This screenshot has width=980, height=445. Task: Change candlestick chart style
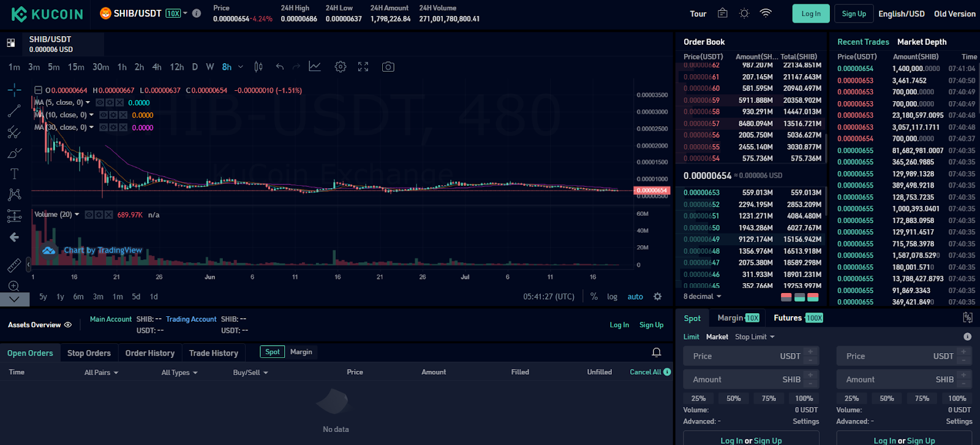pos(258,67)
